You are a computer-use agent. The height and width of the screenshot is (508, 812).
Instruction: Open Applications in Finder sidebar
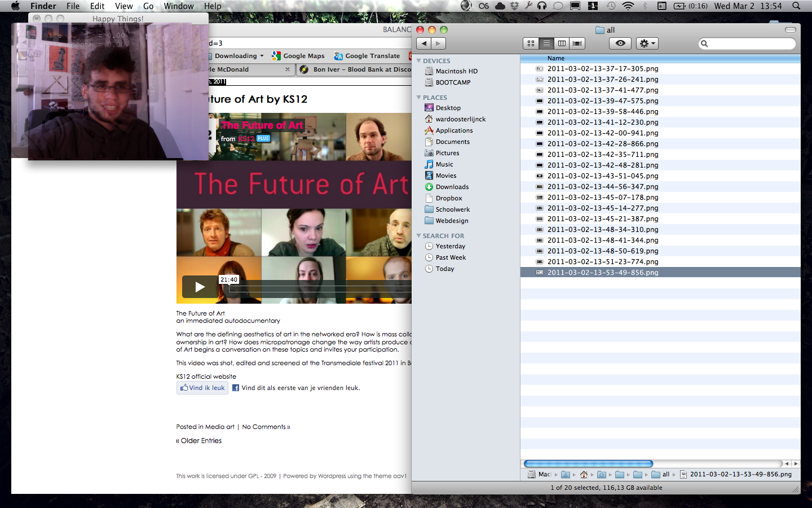(x=454, y=130)
